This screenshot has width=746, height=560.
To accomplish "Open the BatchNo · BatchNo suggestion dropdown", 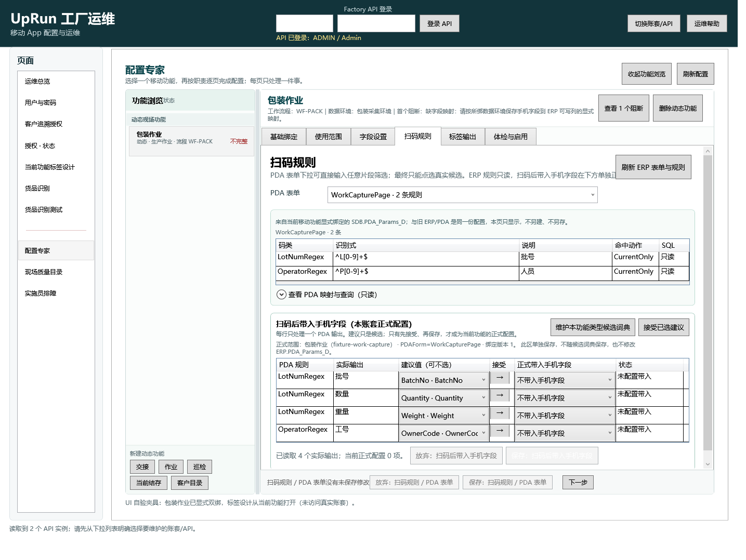I will click(443, 380).
